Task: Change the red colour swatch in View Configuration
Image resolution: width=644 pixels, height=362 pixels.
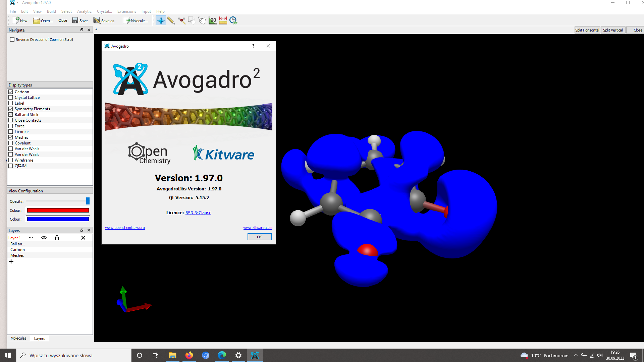Action: [x=57, y=210]
